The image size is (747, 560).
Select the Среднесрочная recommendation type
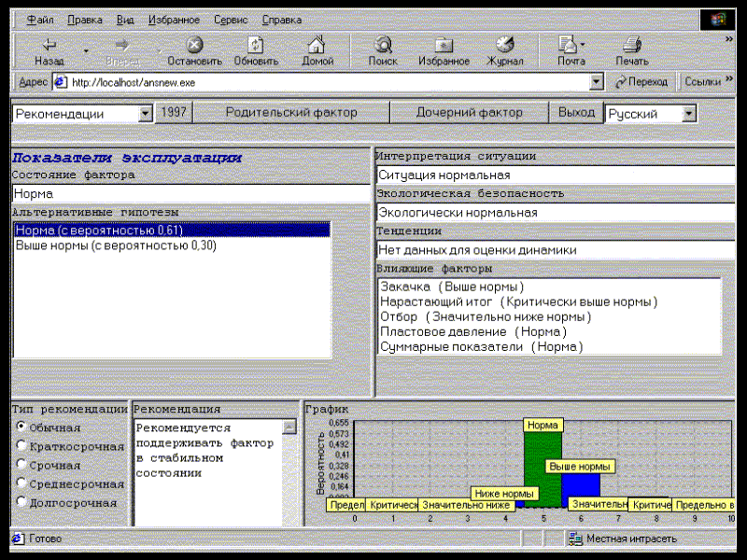(21, 483)
